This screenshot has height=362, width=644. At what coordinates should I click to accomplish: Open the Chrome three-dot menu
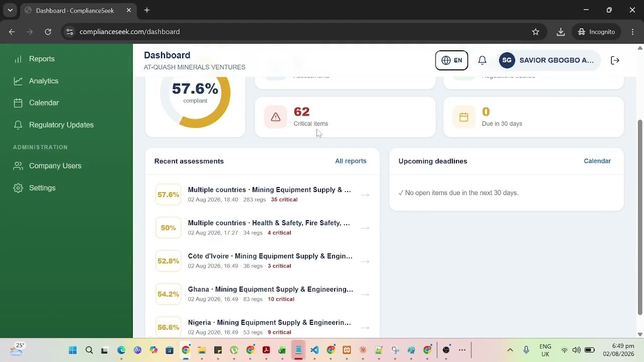(632, 32)
